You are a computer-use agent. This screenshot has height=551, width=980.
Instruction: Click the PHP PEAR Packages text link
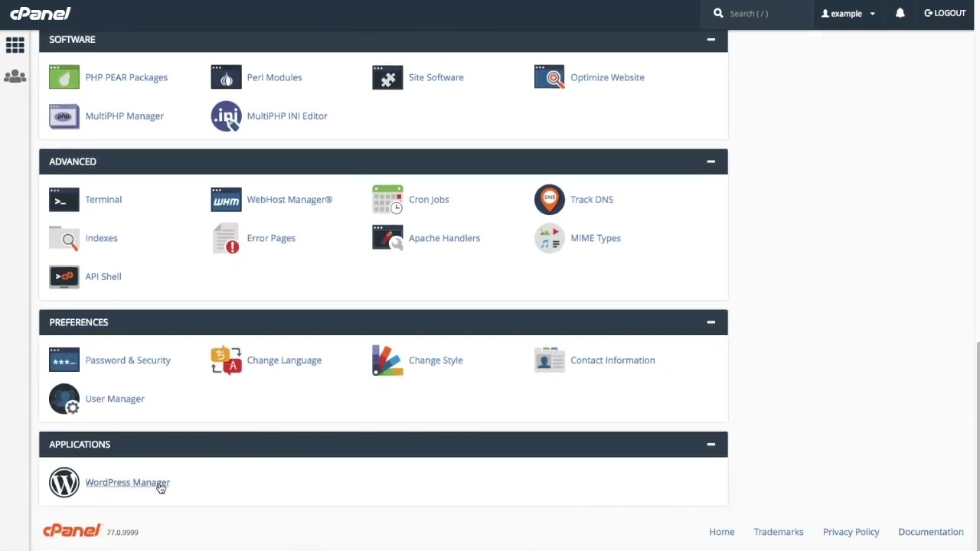126,77
